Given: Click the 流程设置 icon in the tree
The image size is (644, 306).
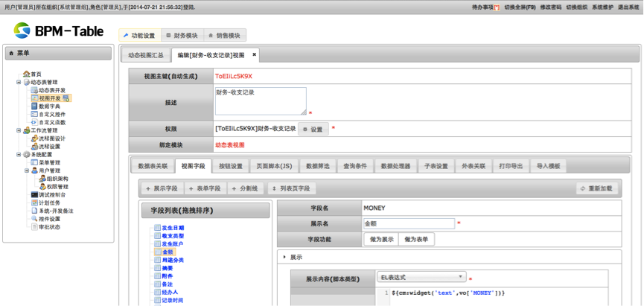Looking at the screenshot, I should [x=34, y=146].
